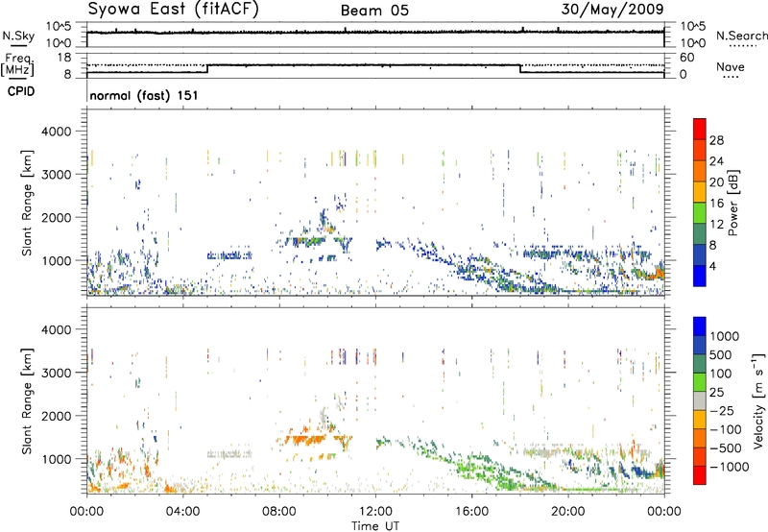Pick the light green 12–16 dB power segment
768x532 pixels.
(x=700, y=213)
